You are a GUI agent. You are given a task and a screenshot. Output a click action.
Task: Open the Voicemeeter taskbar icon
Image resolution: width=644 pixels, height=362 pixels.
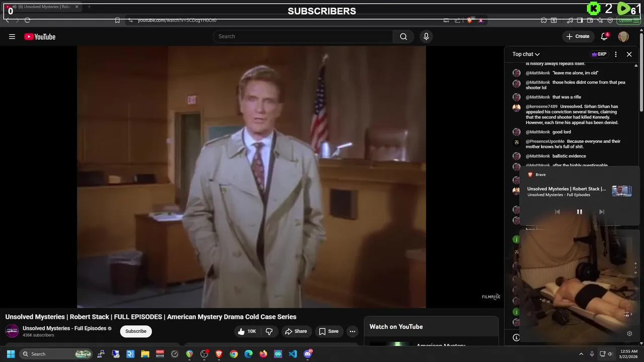[x=160, y=354]
